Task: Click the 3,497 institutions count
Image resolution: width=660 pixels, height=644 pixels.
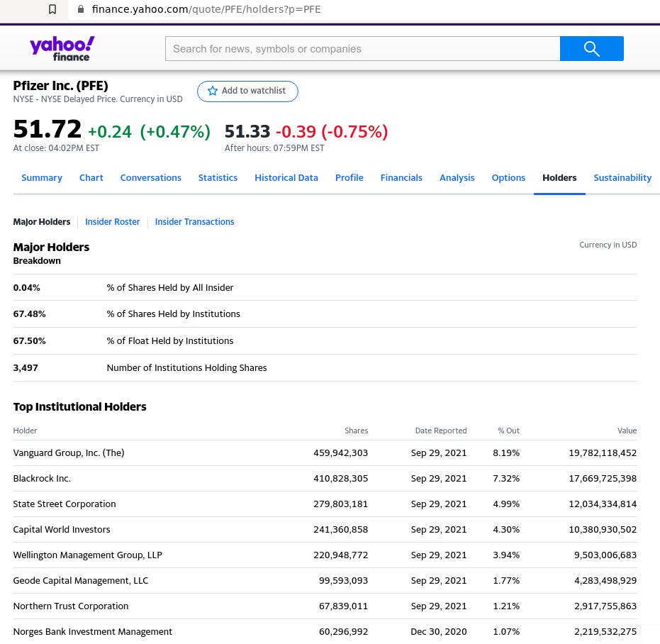Action: (26, 367)
